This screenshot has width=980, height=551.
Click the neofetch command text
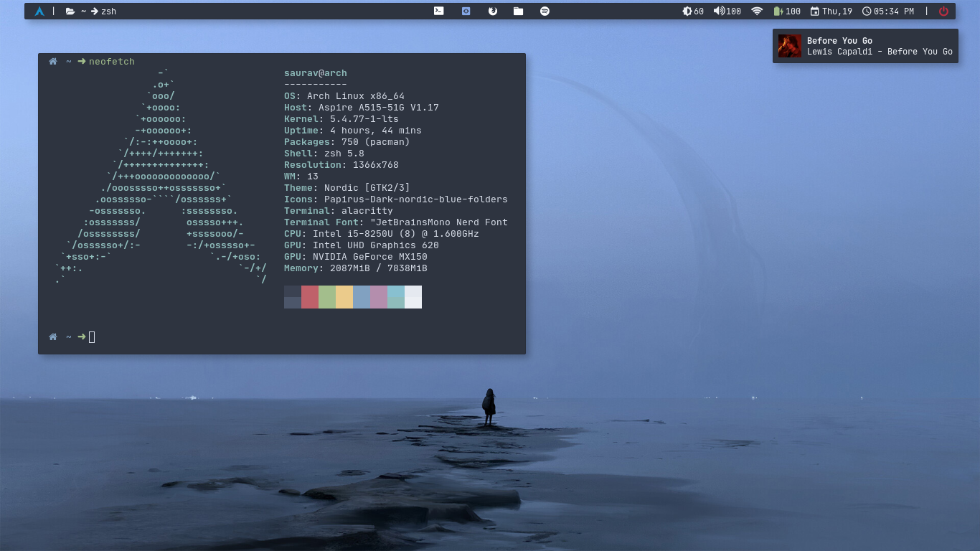click(112, 62)
